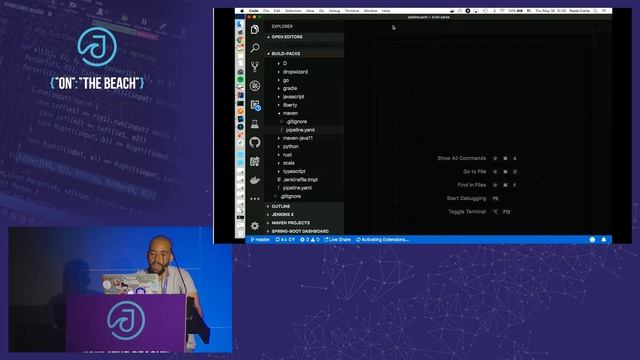Open the Window menu

pyautogui.click(x=371, y=11)
